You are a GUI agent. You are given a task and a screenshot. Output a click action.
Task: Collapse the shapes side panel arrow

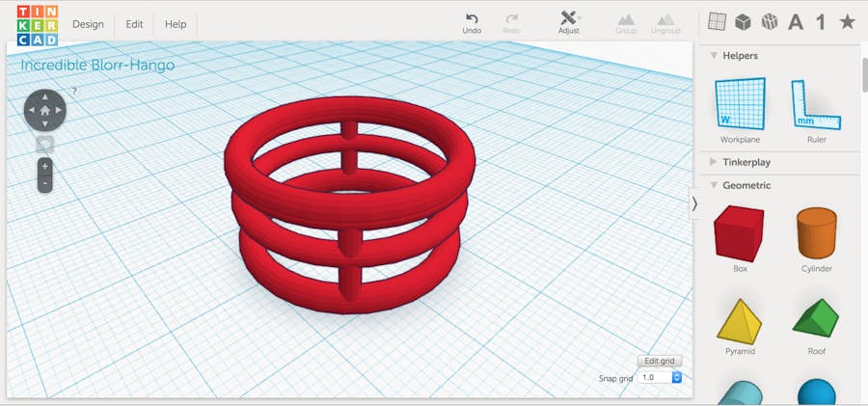coord(694,203)
